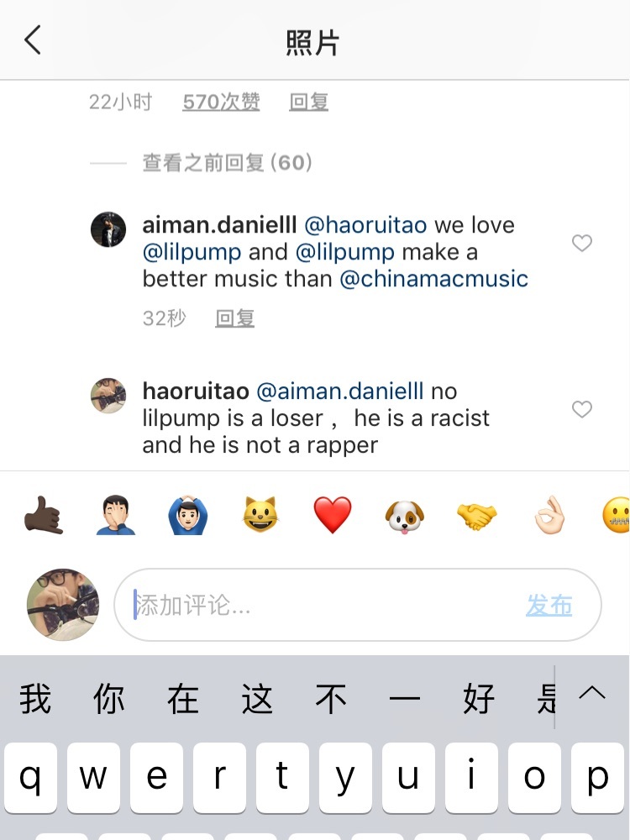This screenshot has width=630, height=840.
Task: Choose the 你 candidate word
Action: [108, 699]
